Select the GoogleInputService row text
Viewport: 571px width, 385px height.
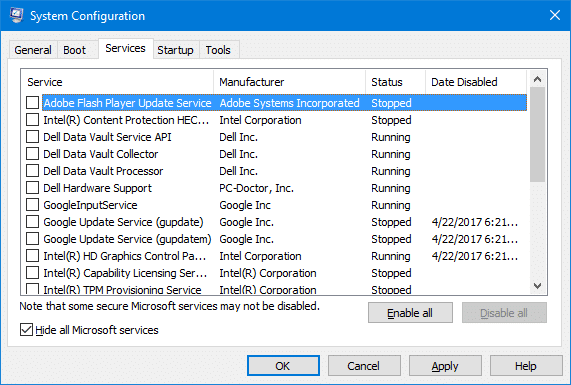click(90, 205)
